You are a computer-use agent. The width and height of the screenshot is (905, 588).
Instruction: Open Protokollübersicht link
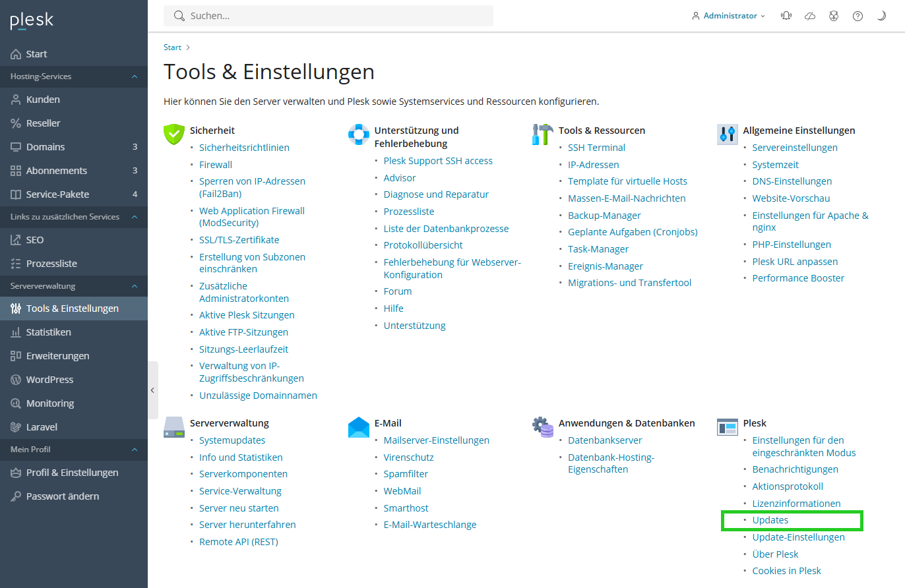click(423, 245)
